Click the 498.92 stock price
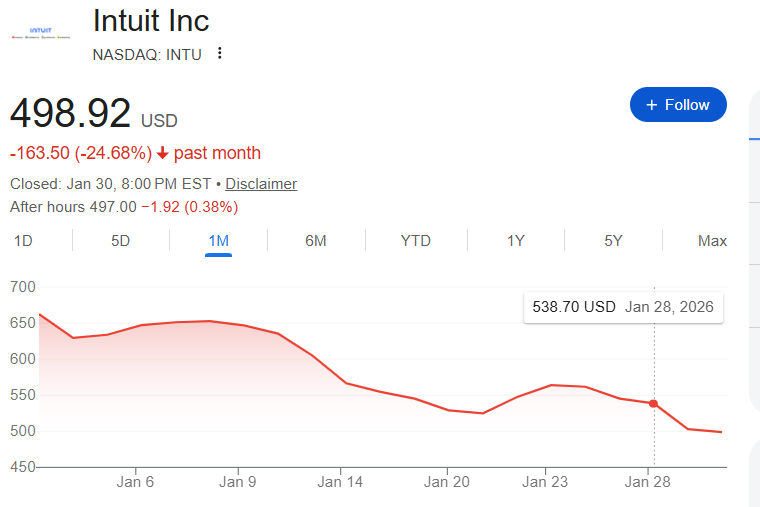Screen dimensions: 760x507 click(x=70, y=114)
